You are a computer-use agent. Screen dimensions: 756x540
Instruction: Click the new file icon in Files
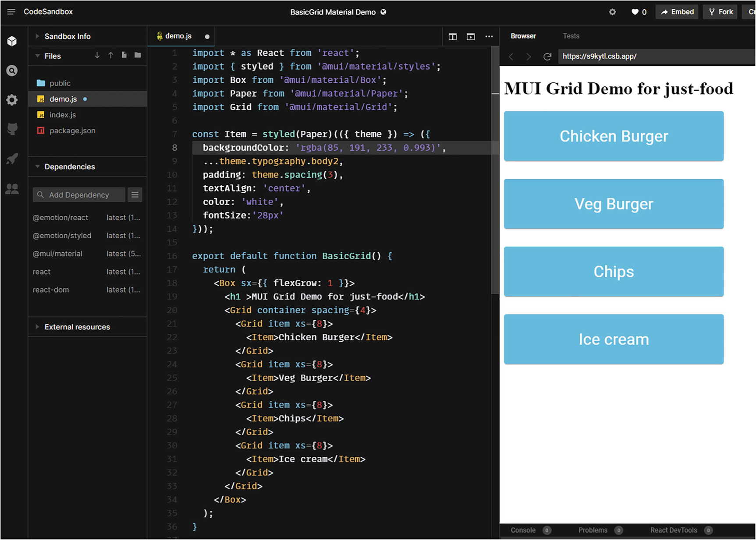124,55
